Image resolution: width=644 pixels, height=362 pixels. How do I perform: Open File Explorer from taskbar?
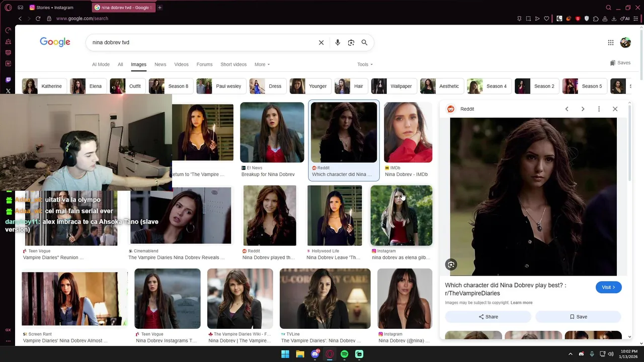click(300, 354)
